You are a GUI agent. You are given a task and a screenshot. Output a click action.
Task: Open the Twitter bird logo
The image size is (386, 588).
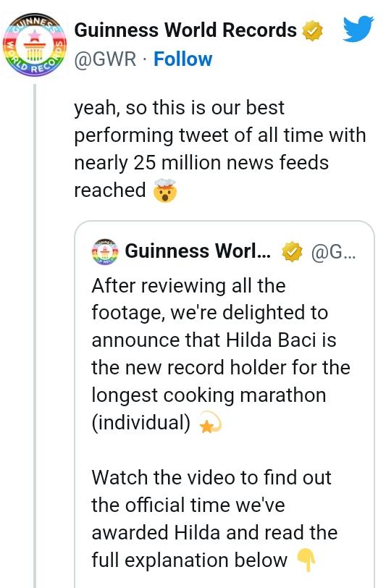(x=358, y=28)
